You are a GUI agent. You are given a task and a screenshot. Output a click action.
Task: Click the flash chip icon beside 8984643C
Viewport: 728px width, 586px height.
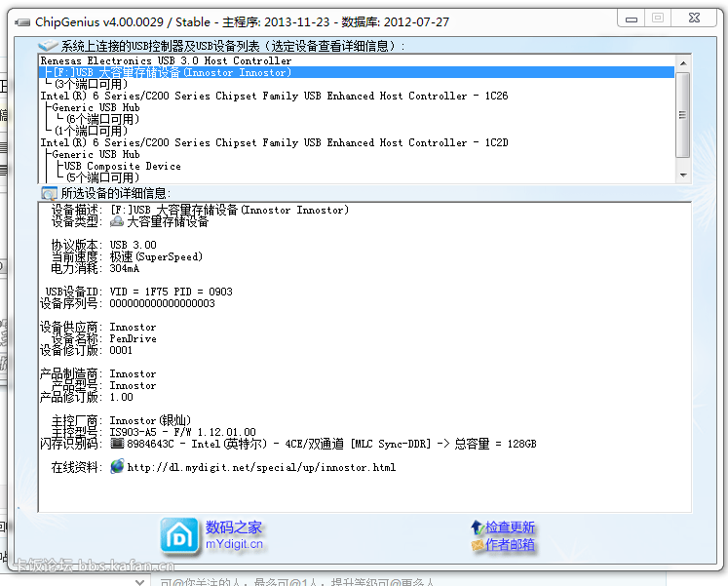[x=117, y=444]
